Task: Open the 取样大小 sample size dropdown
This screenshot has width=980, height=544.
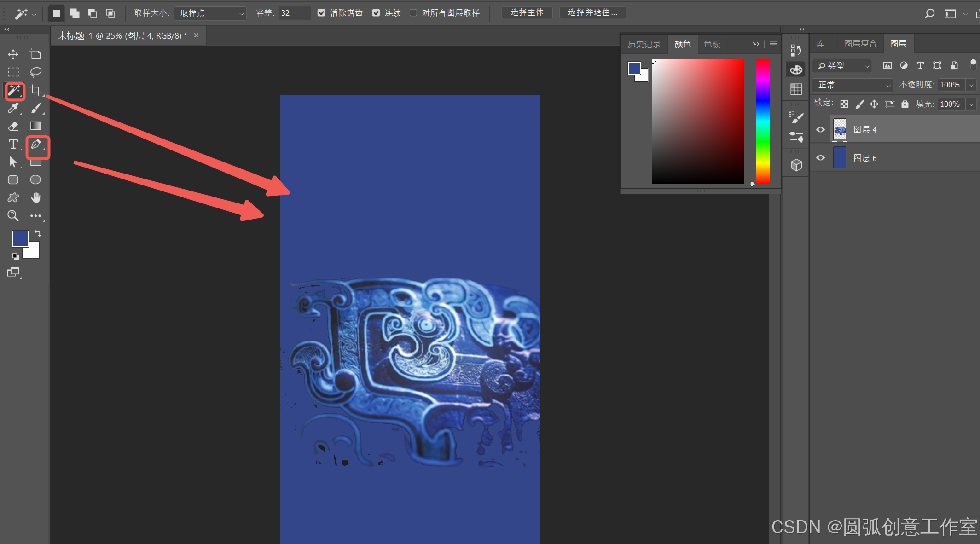Action: (x=210, y=13)
